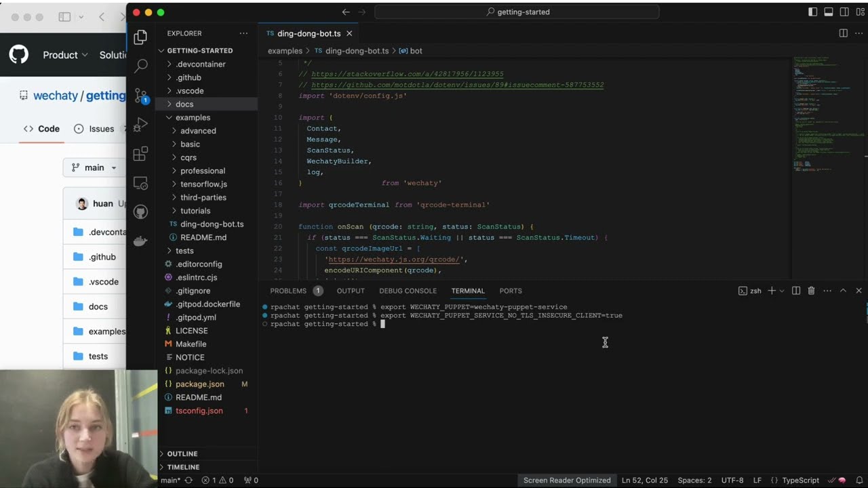Split the editor to the right

pos(843,33)
